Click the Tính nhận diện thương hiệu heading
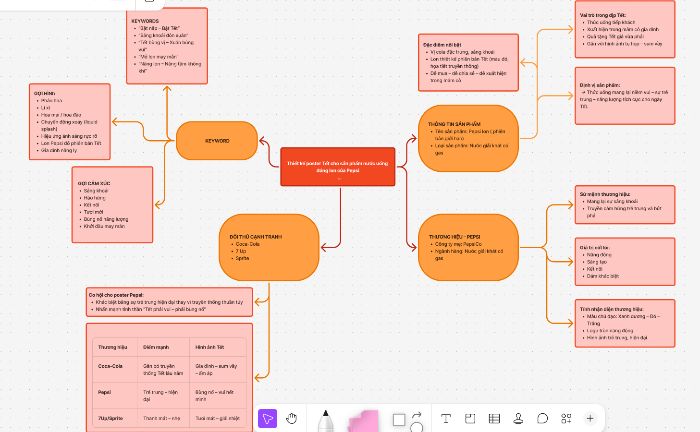Screen dimensions: 700x432 [611, 309]
